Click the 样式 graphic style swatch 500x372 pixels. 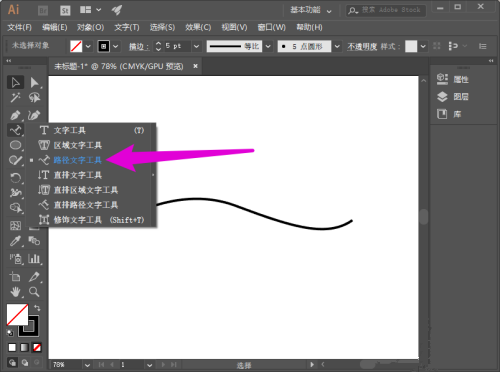coord(411,46)
